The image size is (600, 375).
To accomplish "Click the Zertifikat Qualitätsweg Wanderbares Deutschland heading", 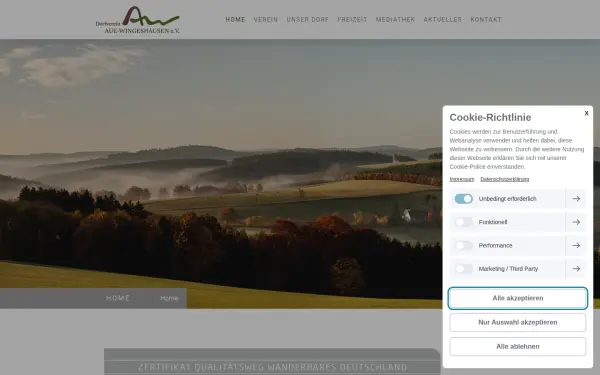I will click(x=272, y=367).
